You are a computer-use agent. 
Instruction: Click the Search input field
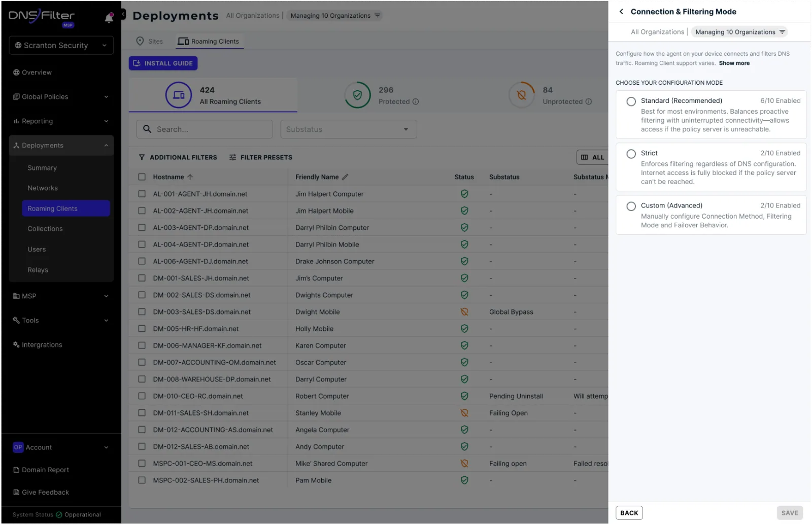pos(205,129)
